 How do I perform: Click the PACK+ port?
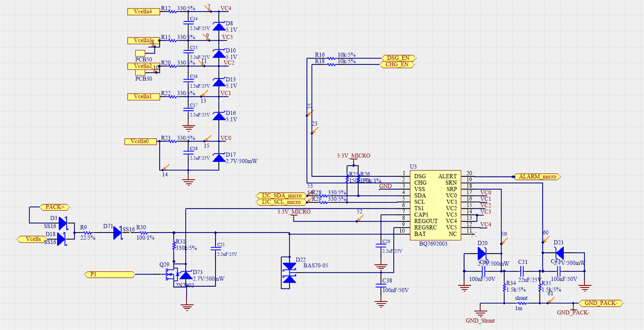(x=55, y=207)
